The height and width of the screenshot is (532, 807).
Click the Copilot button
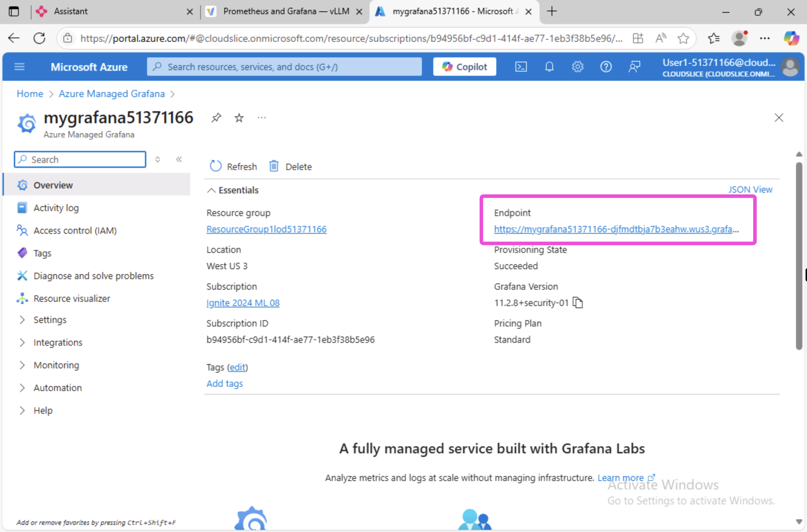coord(464,67)
